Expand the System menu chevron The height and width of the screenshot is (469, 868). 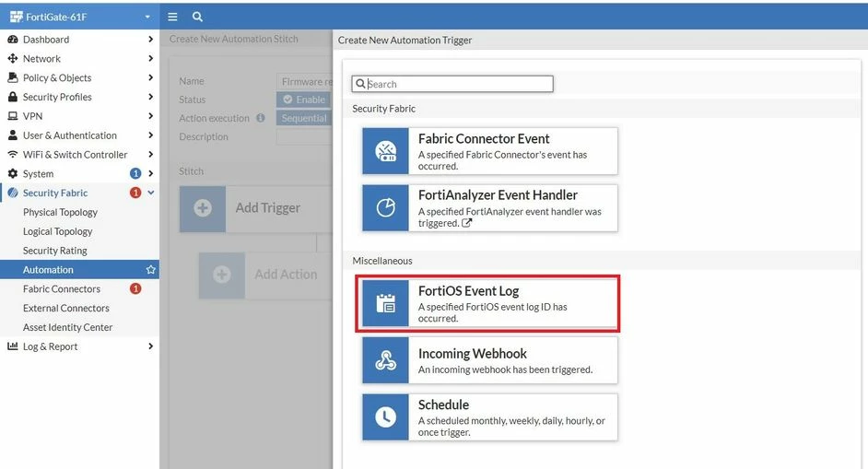150,173
